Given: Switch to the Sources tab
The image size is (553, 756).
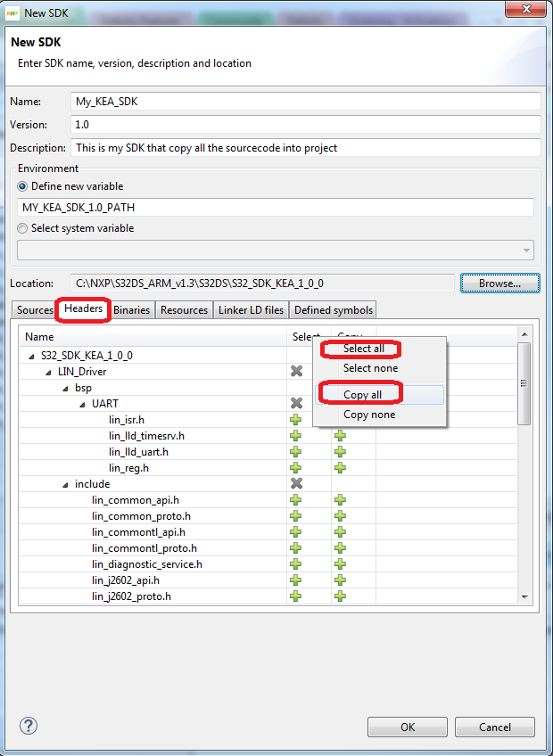Looking at the screenshot, I should (35, 310).
